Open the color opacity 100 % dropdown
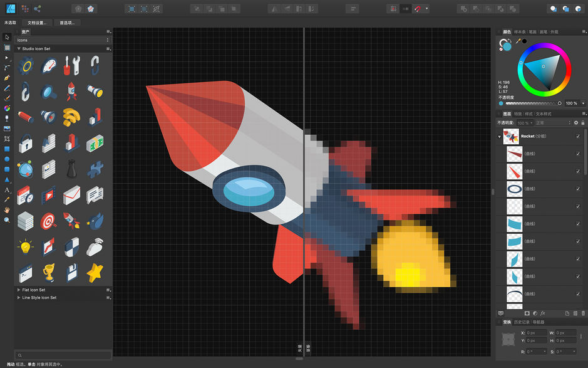588x368 pixels. [x=583, y=103]
